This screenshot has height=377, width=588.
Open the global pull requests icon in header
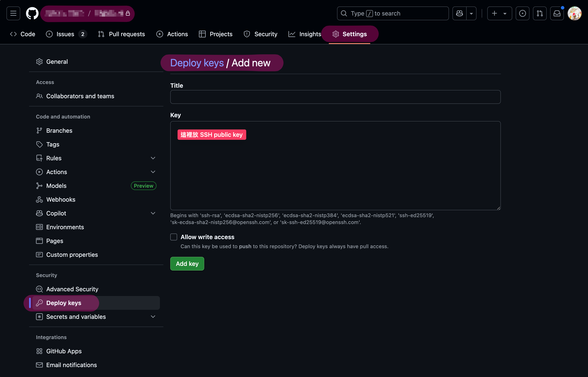[540, 13]
